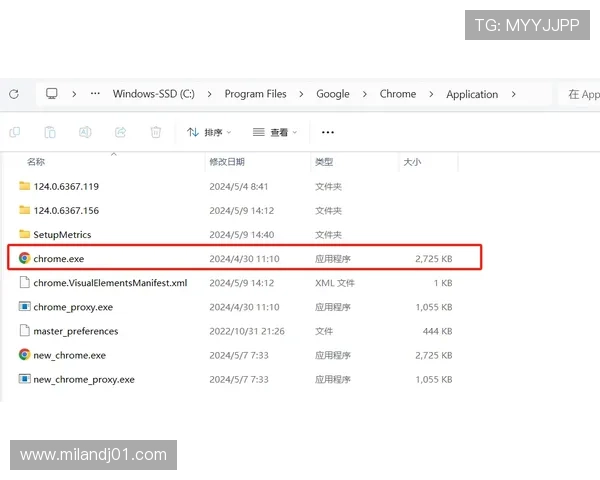
Task: Expand chevron after Program Files
Action: 302,94
